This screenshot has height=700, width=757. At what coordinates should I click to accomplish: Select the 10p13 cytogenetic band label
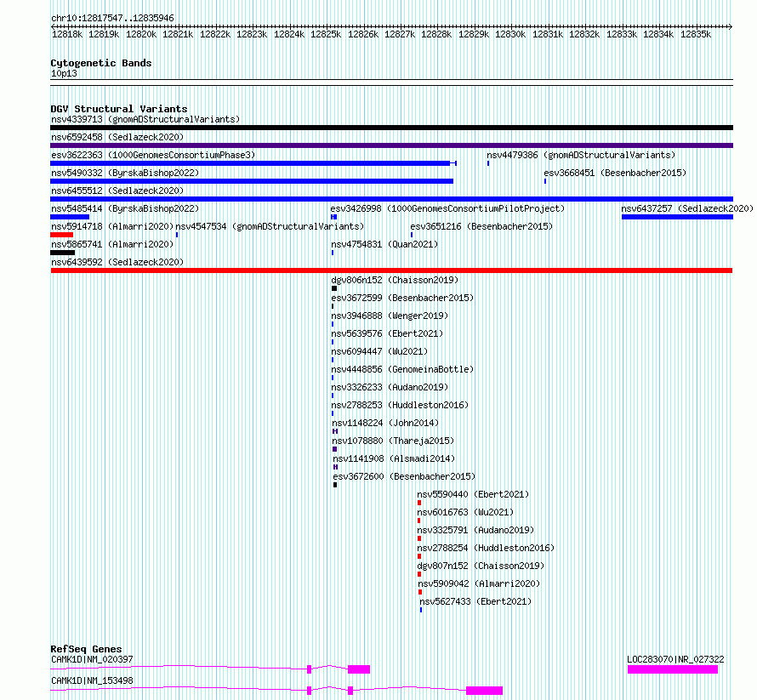click(x=64, y=74)
